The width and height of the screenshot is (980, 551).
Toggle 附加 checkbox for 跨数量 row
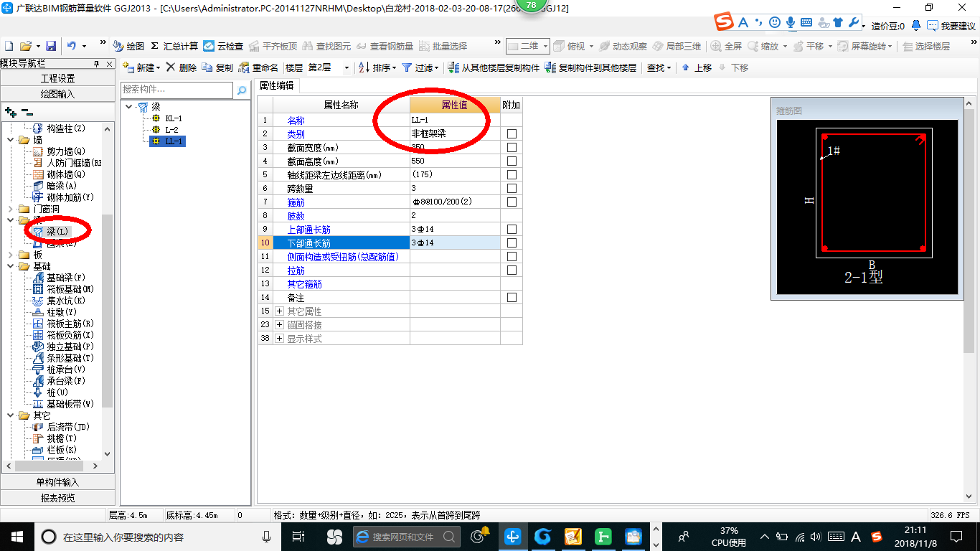click(512, 189)
